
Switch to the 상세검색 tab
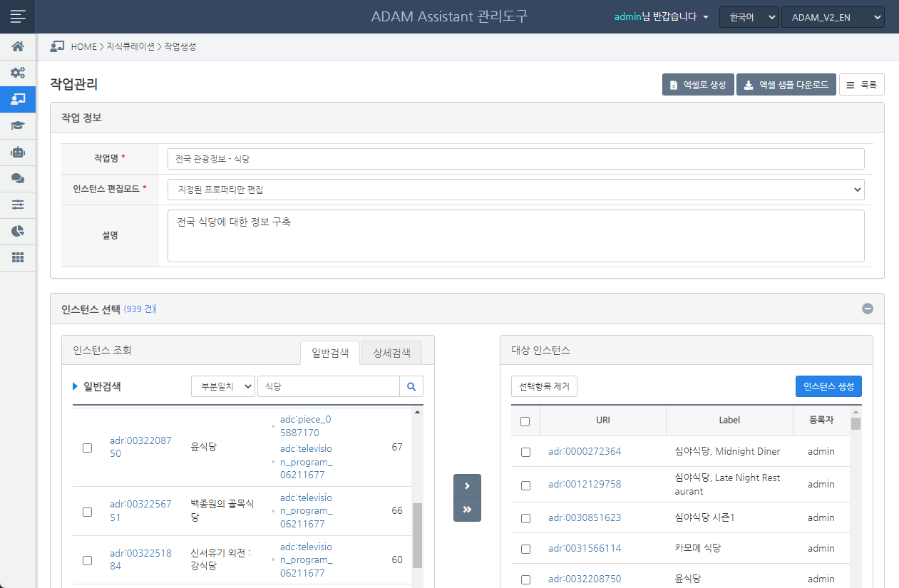point(391,353)
